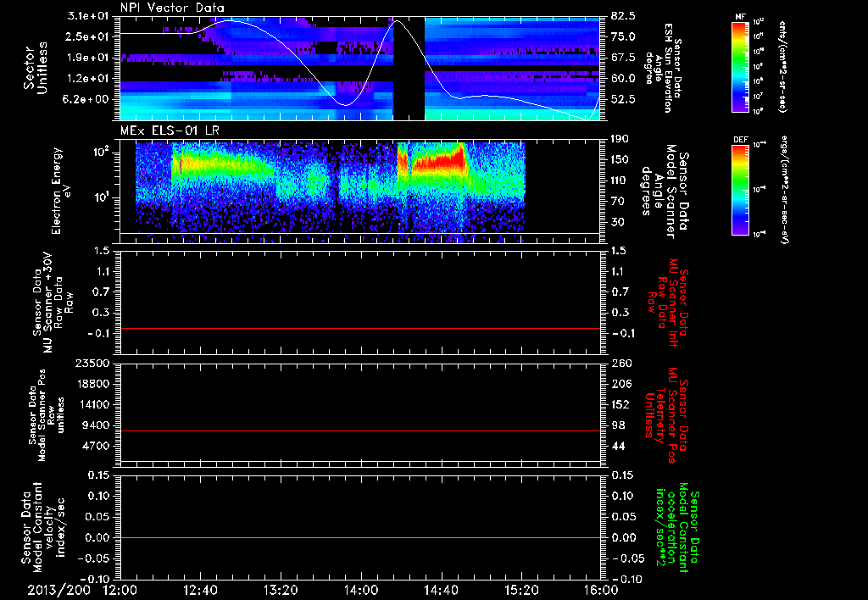868x600 pixels.
Task: Click the 260 telemetry tick label
Action: [x=620, y=364]
